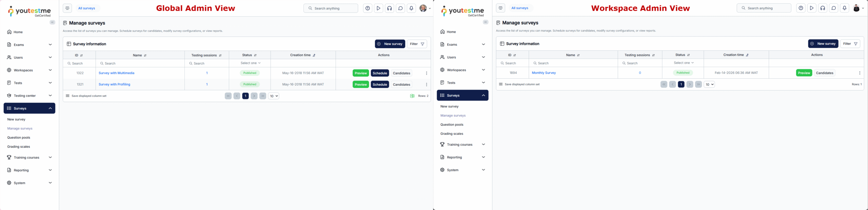Screen dimensions: 868x210
Task: Select Grading scales in the Workspace Admin sidebar
Action: pyautogui.click(x=452, y=134)
